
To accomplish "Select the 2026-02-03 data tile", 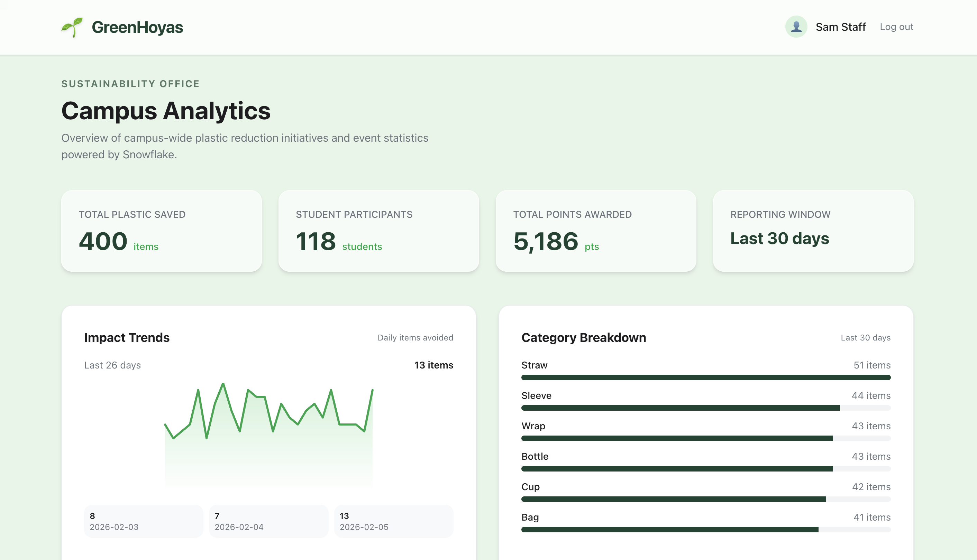I will (143, 521).
